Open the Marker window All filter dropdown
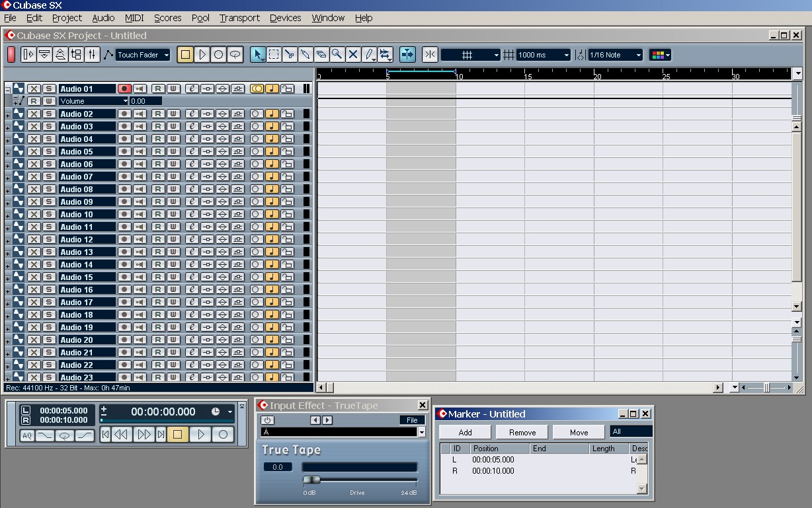 point(631,432)
